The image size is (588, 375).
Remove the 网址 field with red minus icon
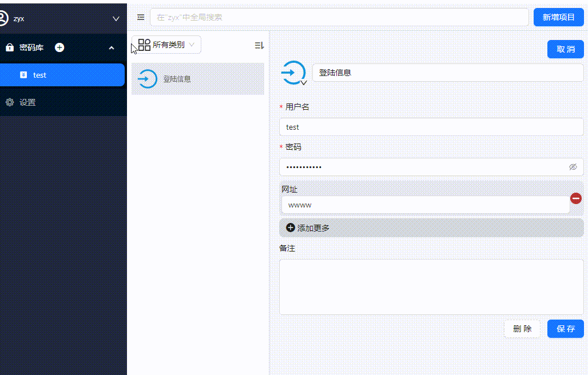pyautogui.click(x=576, y=198)
